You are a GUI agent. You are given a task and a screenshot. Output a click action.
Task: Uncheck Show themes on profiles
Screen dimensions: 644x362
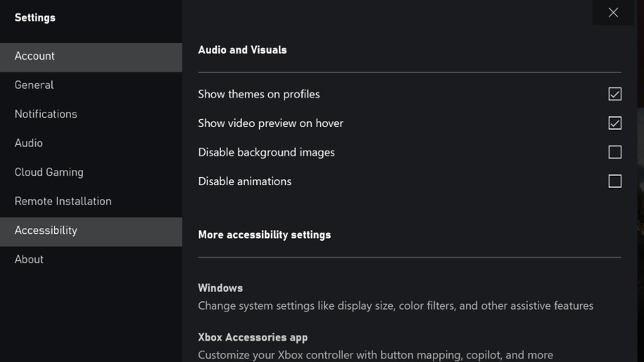[x=614, y=94]
